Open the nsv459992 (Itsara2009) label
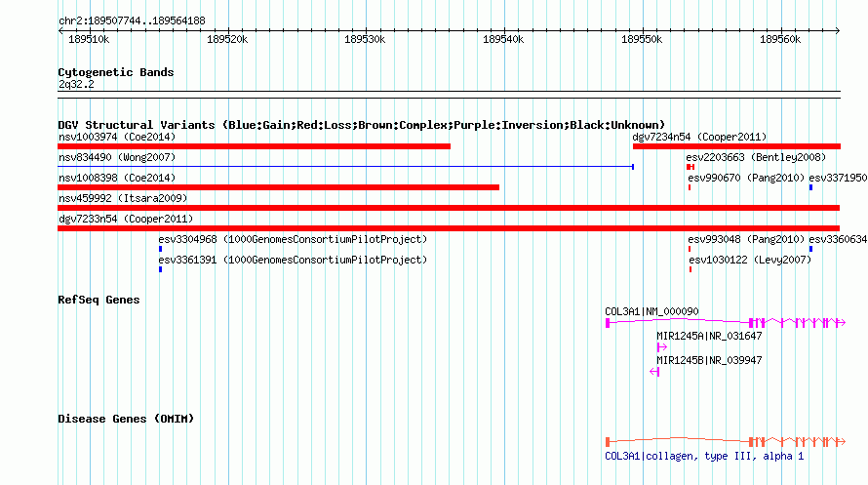The image size is (868, 485). pos(123,198)
